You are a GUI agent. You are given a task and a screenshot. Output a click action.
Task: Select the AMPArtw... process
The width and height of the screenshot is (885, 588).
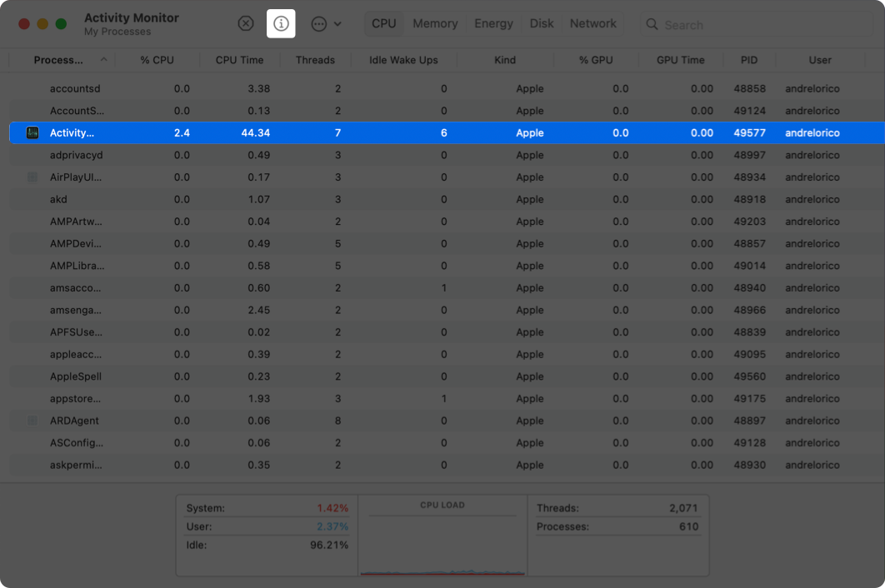(x=76, y=222)
